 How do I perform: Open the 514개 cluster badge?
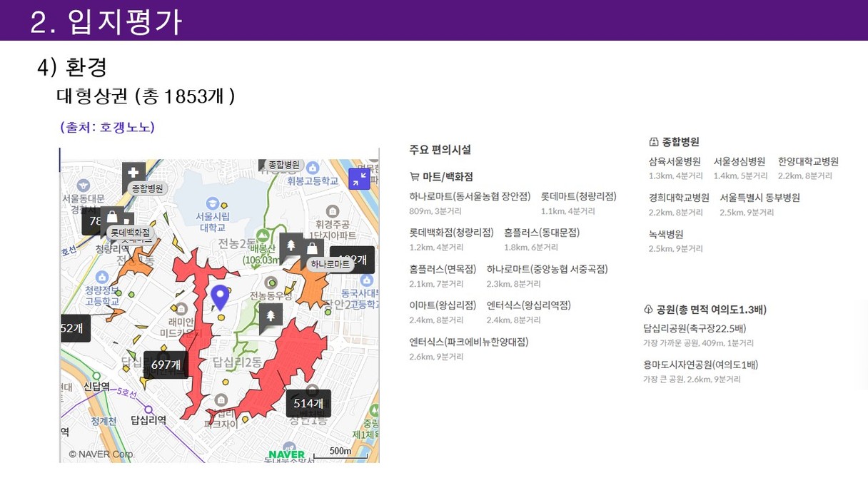tap(308, 403)
